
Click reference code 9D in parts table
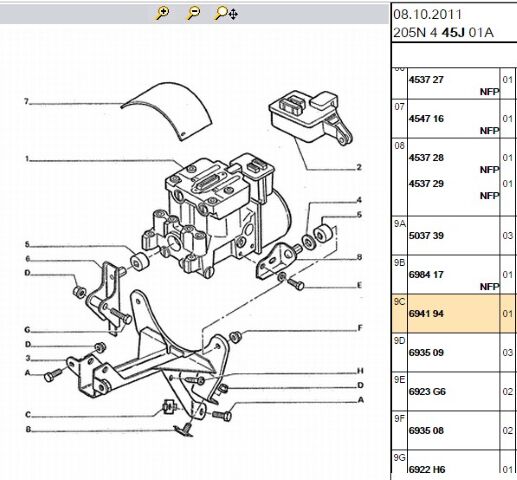click(x=399, y=341)
